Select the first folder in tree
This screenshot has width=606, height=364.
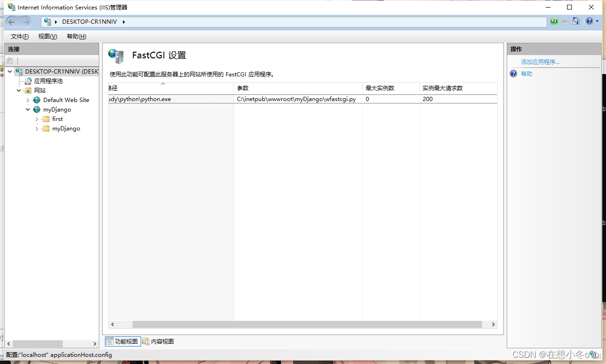tap(57, 119)
